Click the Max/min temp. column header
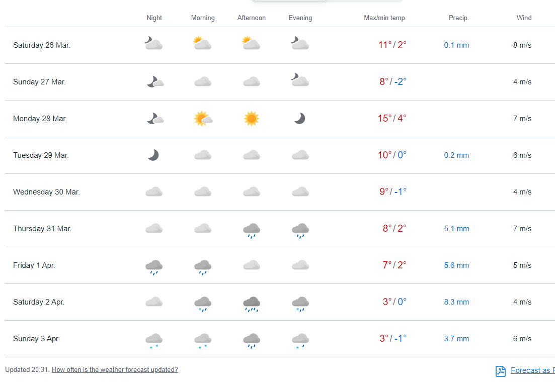Screen dimensions: 555x392 tap(385, 18)
